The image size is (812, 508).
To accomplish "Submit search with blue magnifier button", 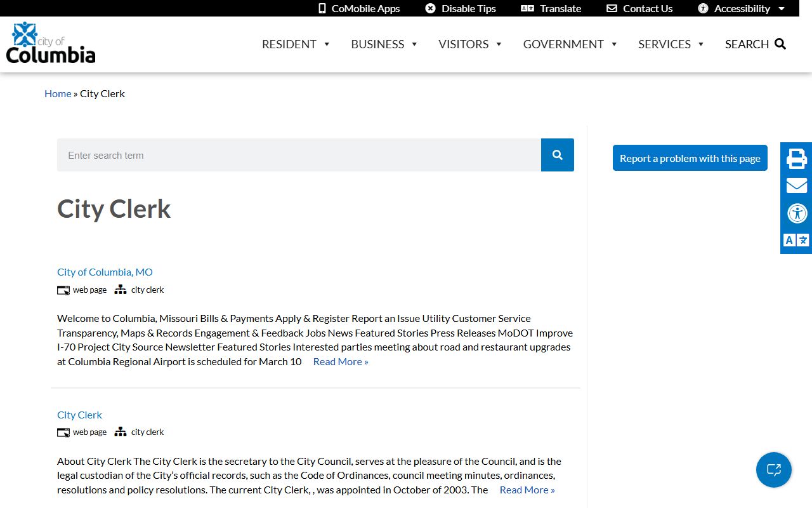I will click(558, 155).
